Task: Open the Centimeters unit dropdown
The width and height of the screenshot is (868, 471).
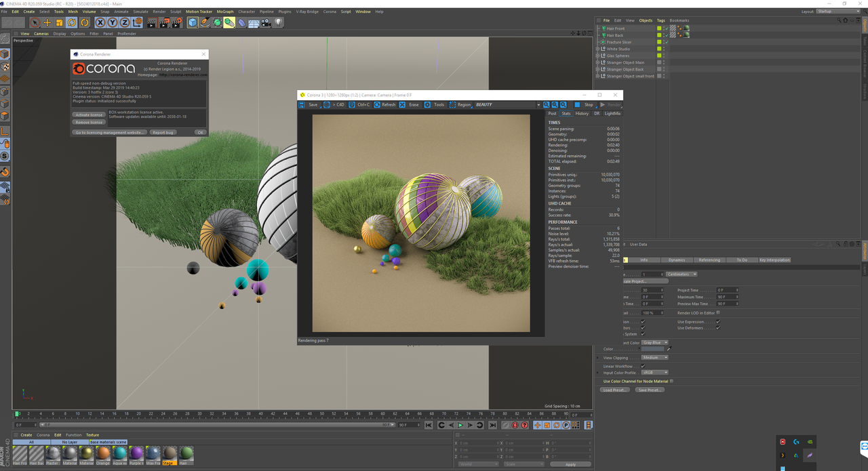Action: pos(682,274)
